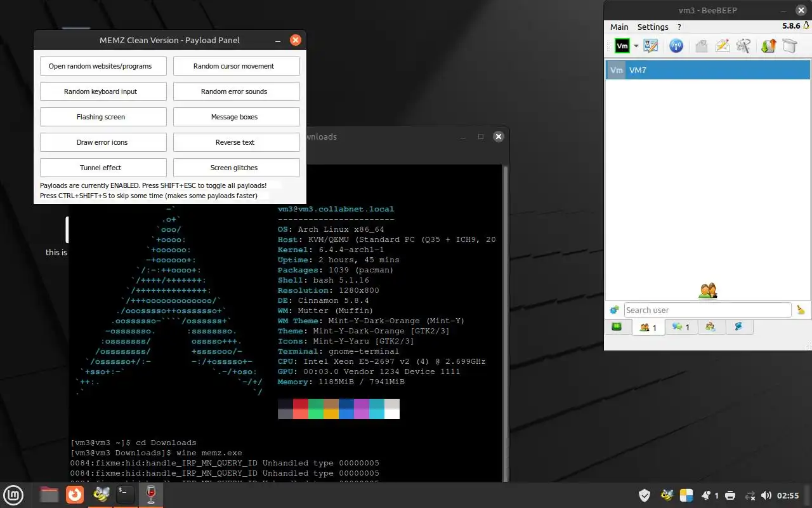Click Reverse text payload button

[x=237, y=142]
